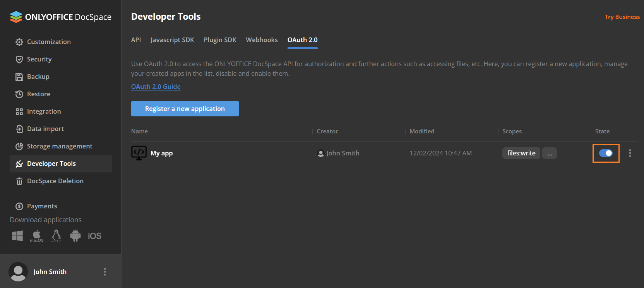Click the ONLYOFFICE DocSpace logo

pyautogui.click(x=60, y=17)
